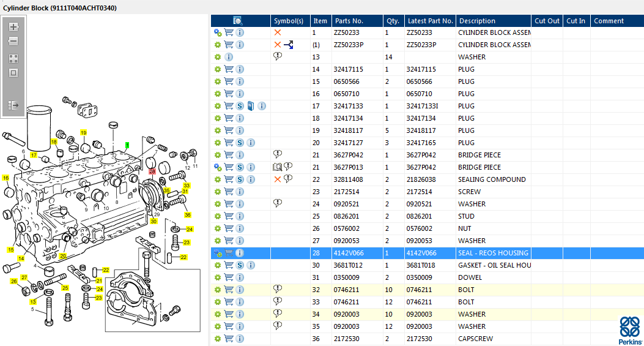Screen dimensions: 644x346
Task: Click the S supersession icon for 32417133
Action: point(240,106)
